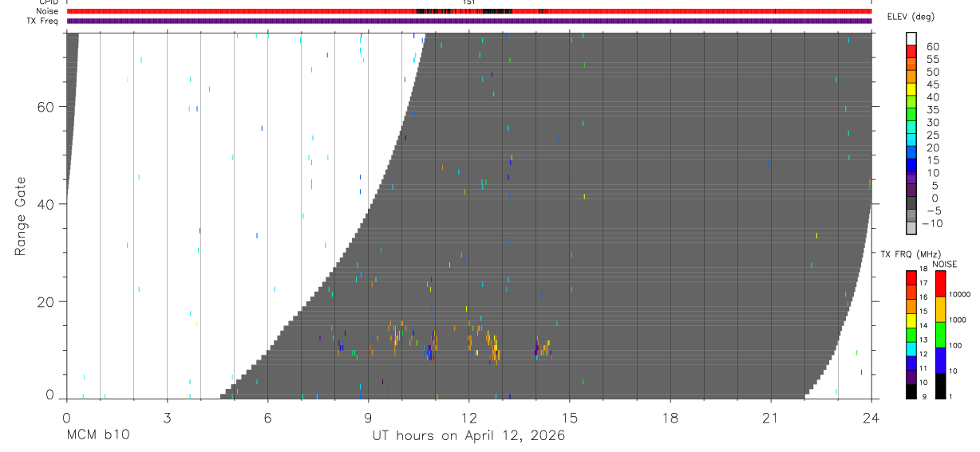Image resolution: width=980 pixels, height=452 pixels.
Task: Click the x-axis tick label '3'
Action: click(x=167, y=418)
